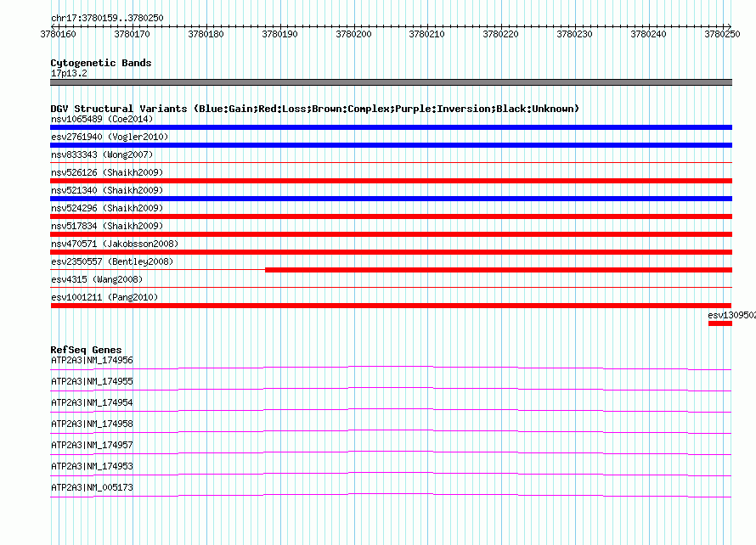The height and width of the screenshot is (545, 756).
Task: Click the red bar for nsv524296
Action: click(391, 216)
